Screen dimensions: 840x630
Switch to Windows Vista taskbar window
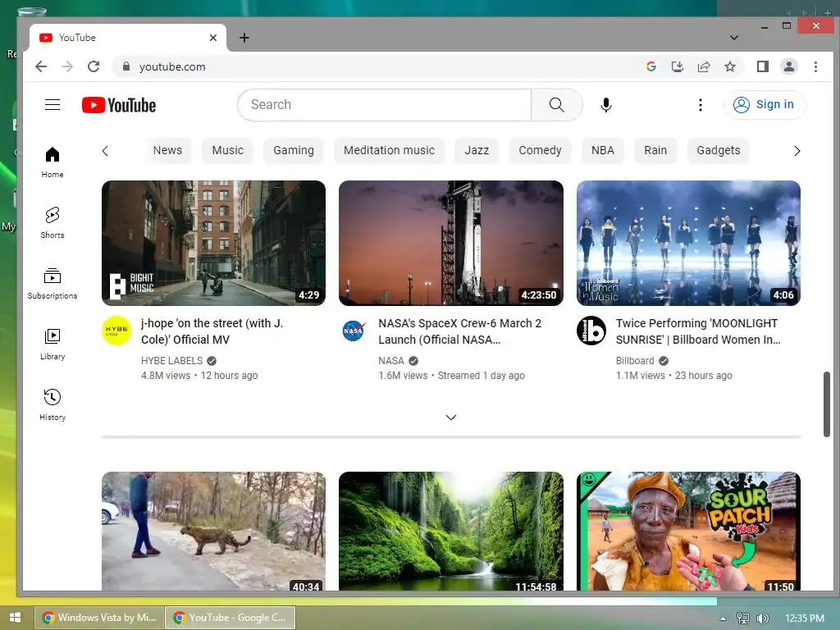(99, 618)
